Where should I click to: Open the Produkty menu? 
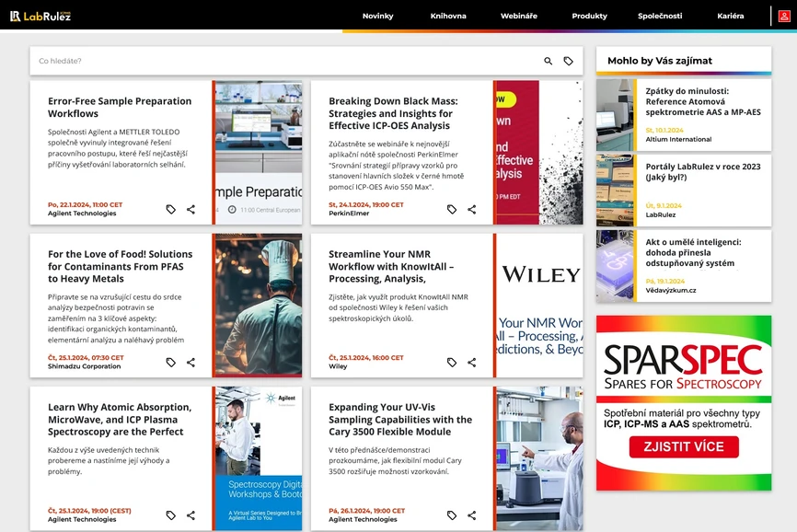click(x=590, y=16)
